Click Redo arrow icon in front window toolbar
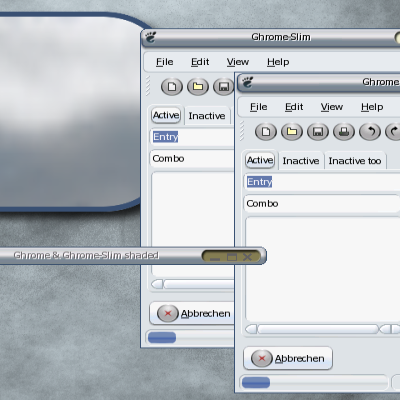The height and width of the screenshot is (400, 400). pyautogui.click(x=393, y=132)
